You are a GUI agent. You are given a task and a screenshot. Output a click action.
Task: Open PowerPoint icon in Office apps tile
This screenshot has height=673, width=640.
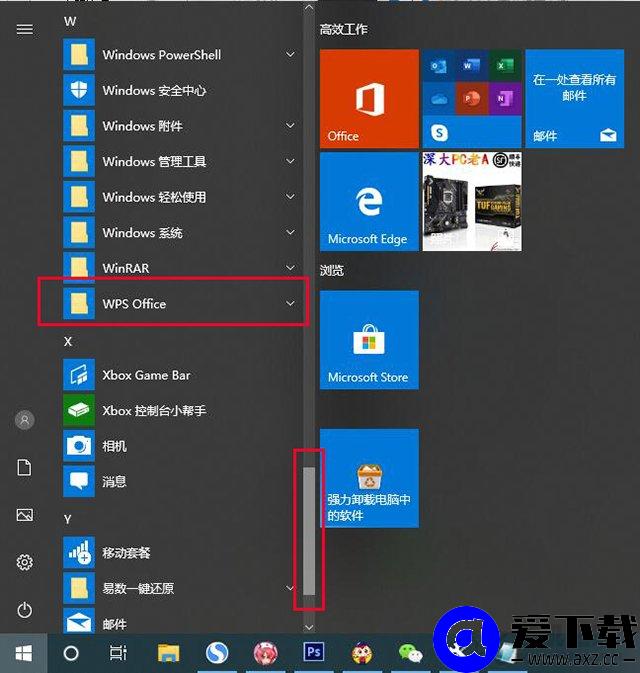(x=472, y=99)
